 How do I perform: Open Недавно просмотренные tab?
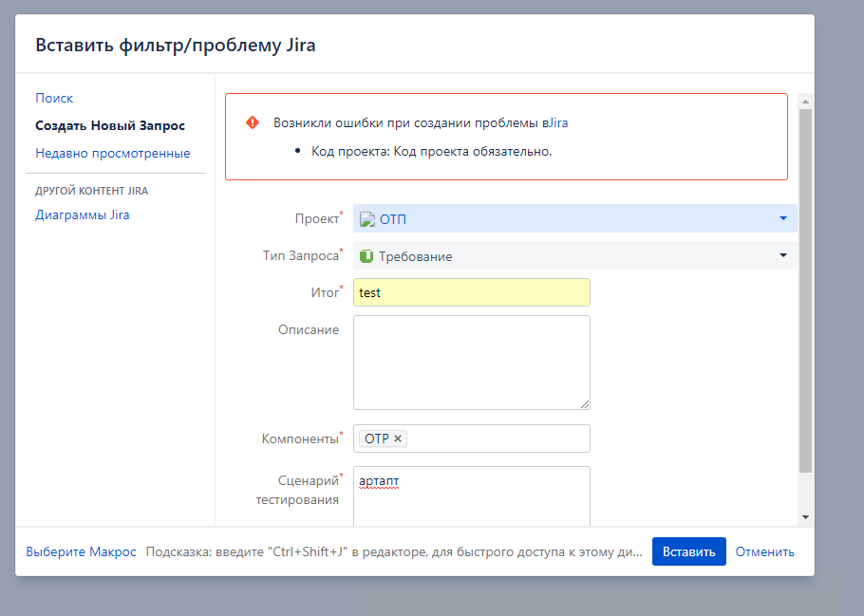coord(112,153)
